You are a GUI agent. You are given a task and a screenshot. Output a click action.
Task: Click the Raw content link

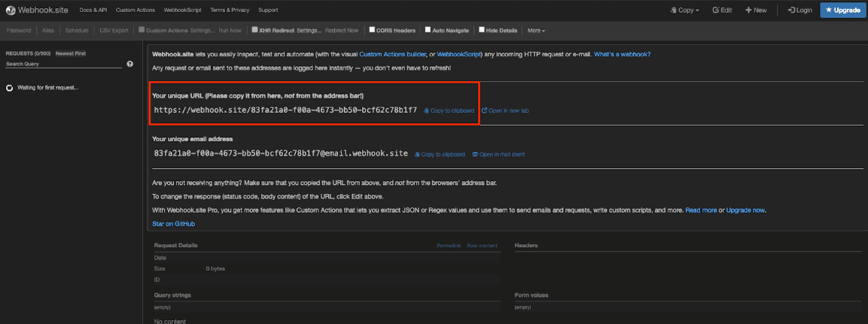(482, 246)
